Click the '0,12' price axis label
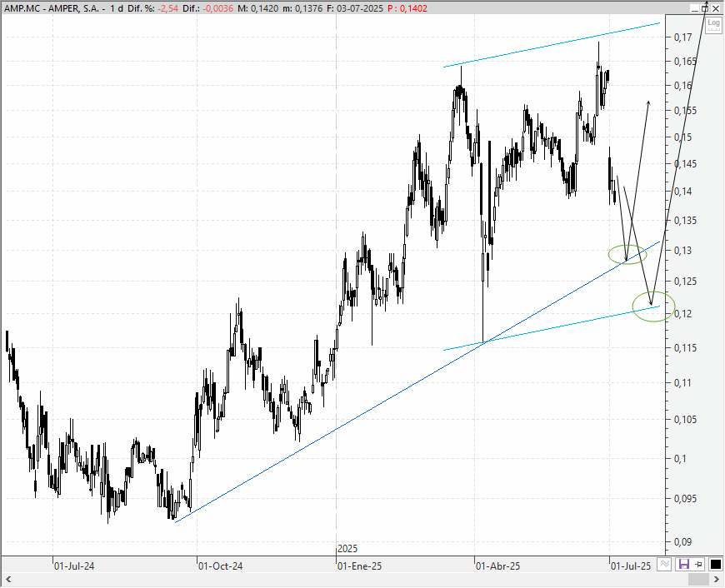725x588 pixels. [683, 314]
